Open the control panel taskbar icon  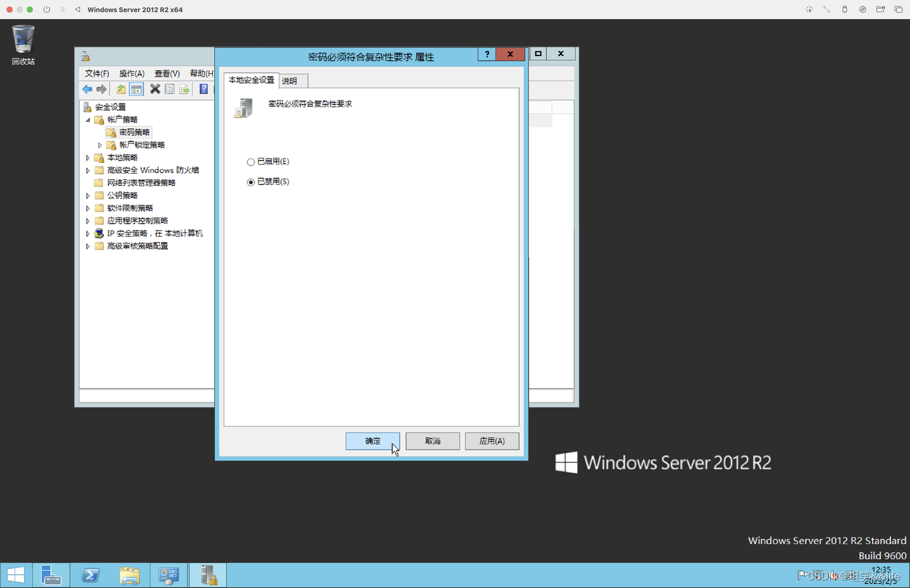click(169, 575)
